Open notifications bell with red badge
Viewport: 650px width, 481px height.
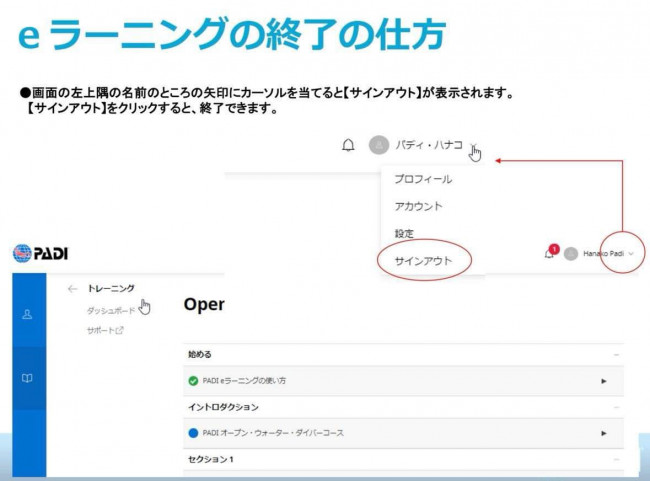click(550, 253)
